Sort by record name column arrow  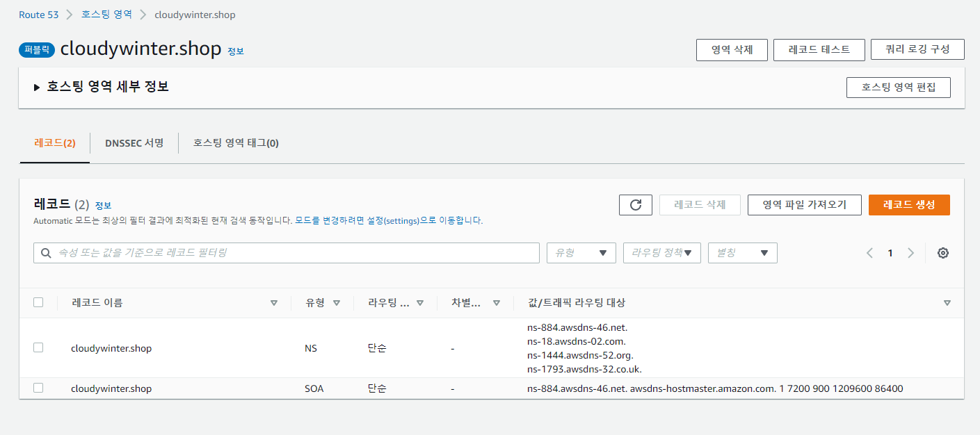tap(274, 303)
